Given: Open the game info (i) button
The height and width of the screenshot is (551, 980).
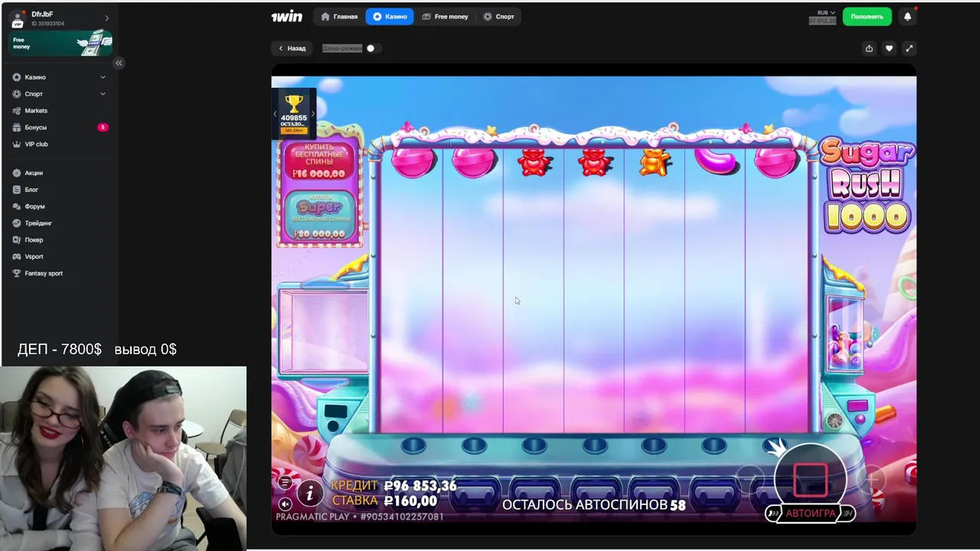Looking at the screenshot, I should pyautogui.click(x=309, y=494).
